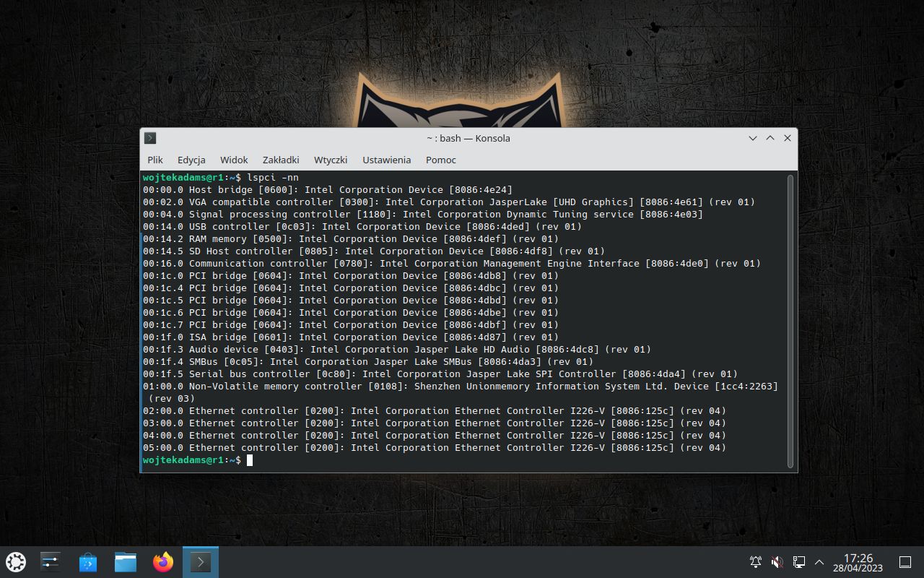Image resolution: width=924 pixels, height=578 pixels.
Task: Click the VGA compatible controller line
Action: [449, 202]
